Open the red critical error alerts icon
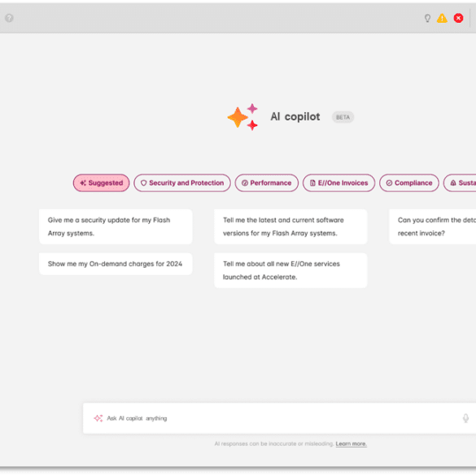 point(458,18)
